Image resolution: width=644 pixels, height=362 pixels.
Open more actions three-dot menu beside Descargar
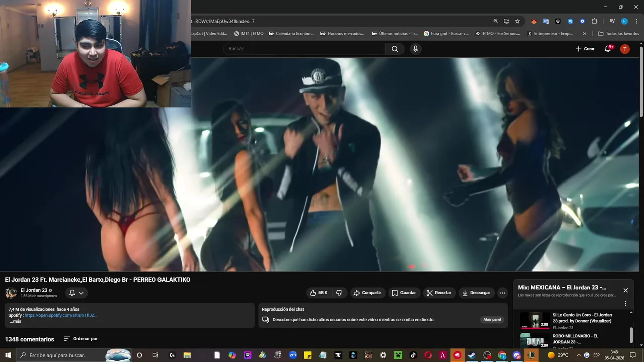tap(502, 293)
